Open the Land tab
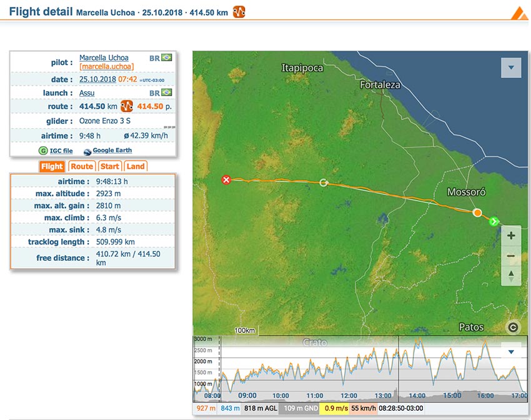The height and width of the screenshot is (420, 531). pyautogui.click(x=136, y=166)
